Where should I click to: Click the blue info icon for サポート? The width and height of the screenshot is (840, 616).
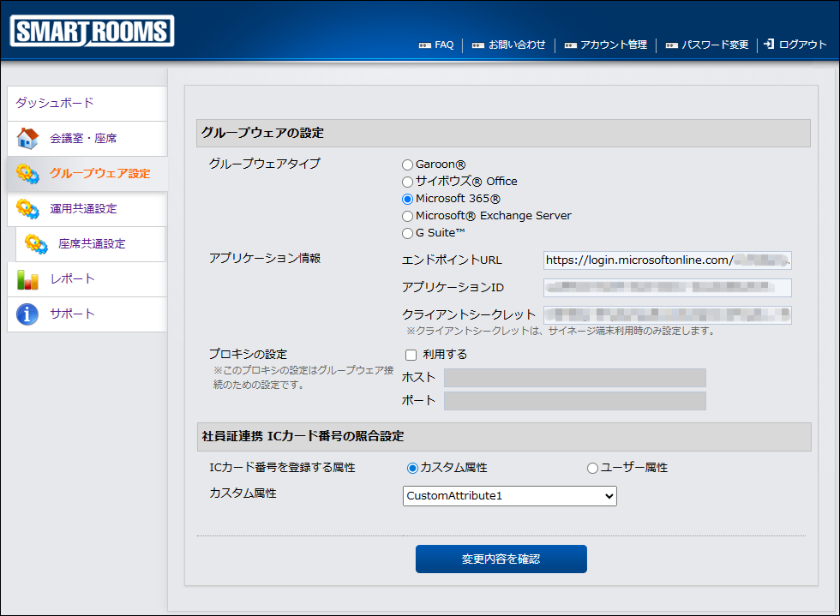tap(27, 314)
